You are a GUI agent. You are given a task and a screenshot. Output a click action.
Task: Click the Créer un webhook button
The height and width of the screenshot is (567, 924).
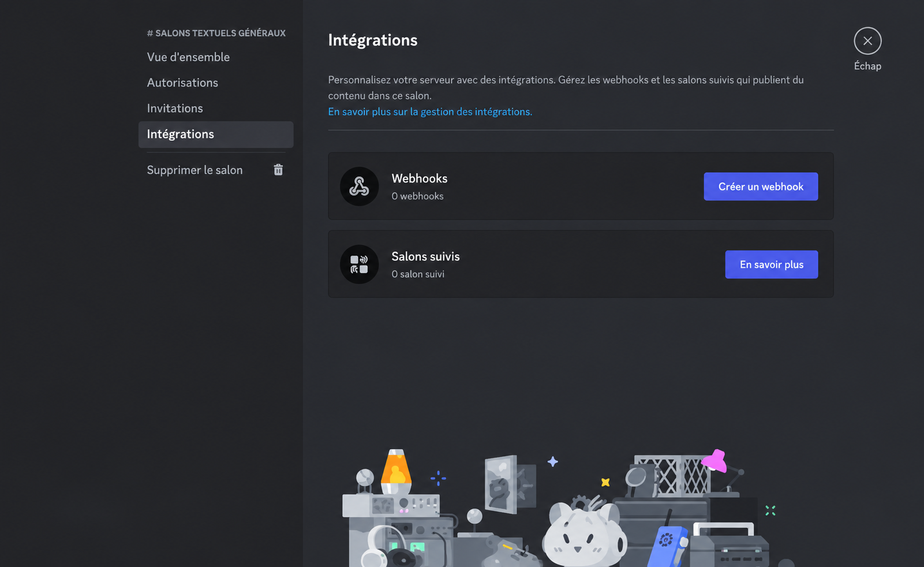[x=761, y=186]
